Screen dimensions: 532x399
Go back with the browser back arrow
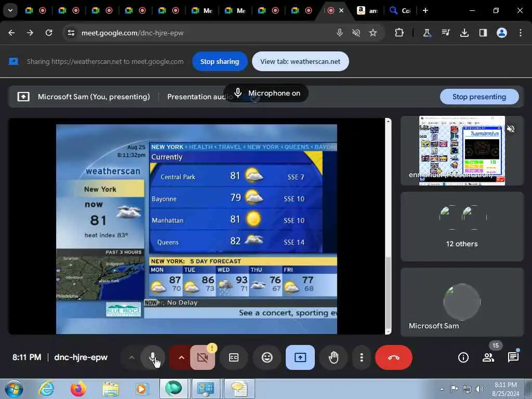click(11, 33)
